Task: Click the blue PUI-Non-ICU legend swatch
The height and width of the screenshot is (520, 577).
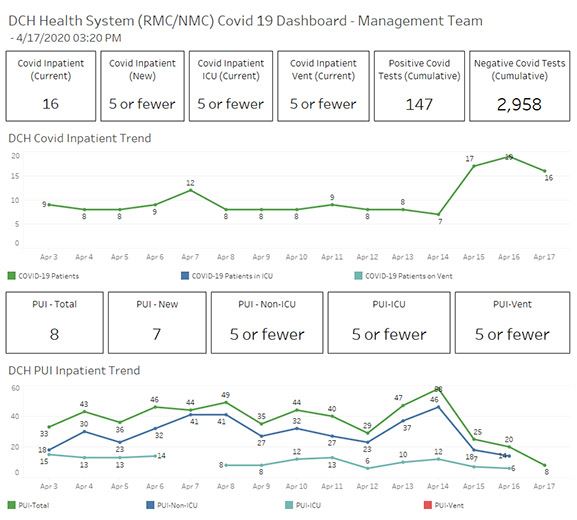Action: pos(150,505)
